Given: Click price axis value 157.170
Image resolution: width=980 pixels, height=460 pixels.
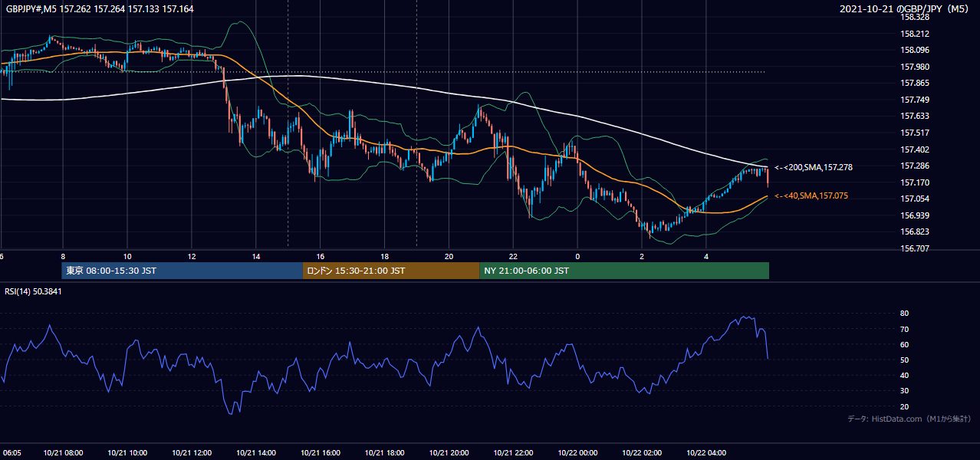Looking at the screenshot, I should tap(916, 182).
